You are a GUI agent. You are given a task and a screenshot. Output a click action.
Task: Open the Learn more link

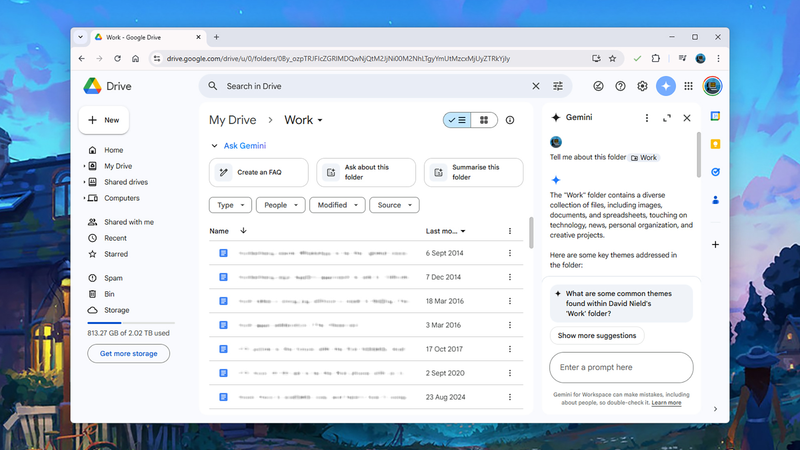(x=666, y=403)
